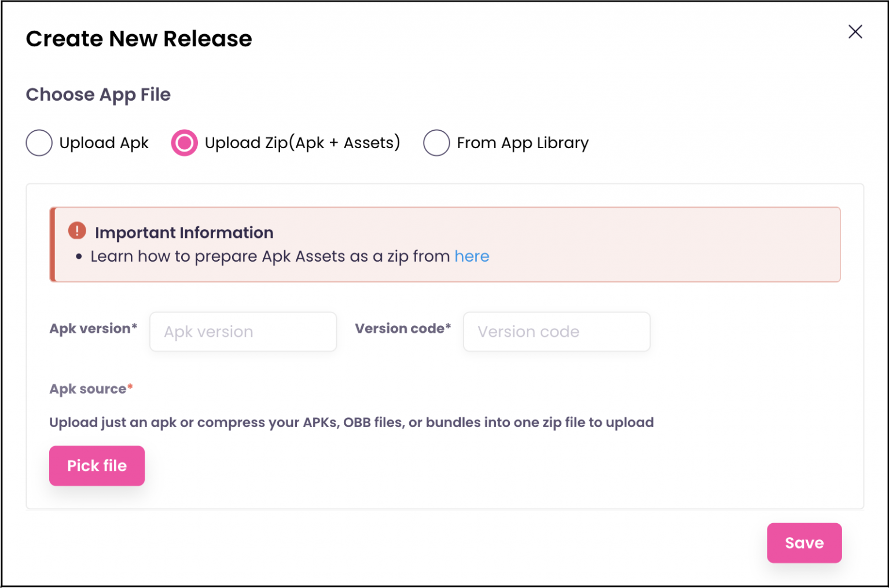
Task: Open the zip preparation guide via 'here' link
Action: (472, 256)
